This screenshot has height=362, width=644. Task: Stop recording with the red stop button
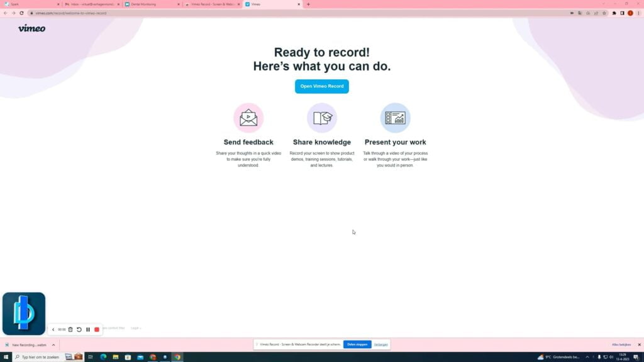pos(97,329)
